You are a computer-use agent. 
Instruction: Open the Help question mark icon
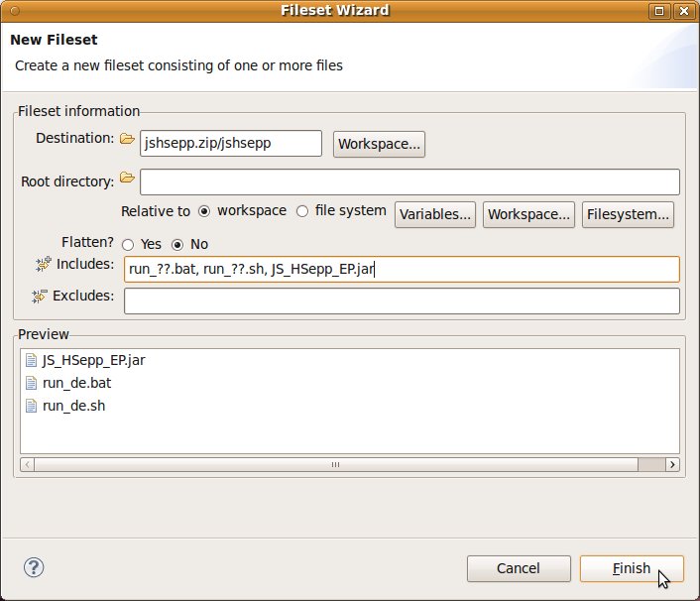pyautogui.click(x=34, y=567)
